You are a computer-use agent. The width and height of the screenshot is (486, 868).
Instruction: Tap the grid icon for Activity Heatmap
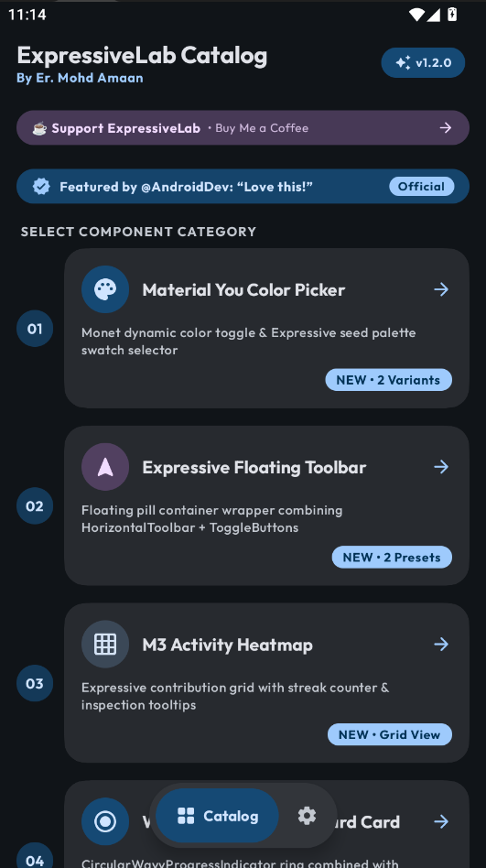pyautogui.click(x=105, y=645)
